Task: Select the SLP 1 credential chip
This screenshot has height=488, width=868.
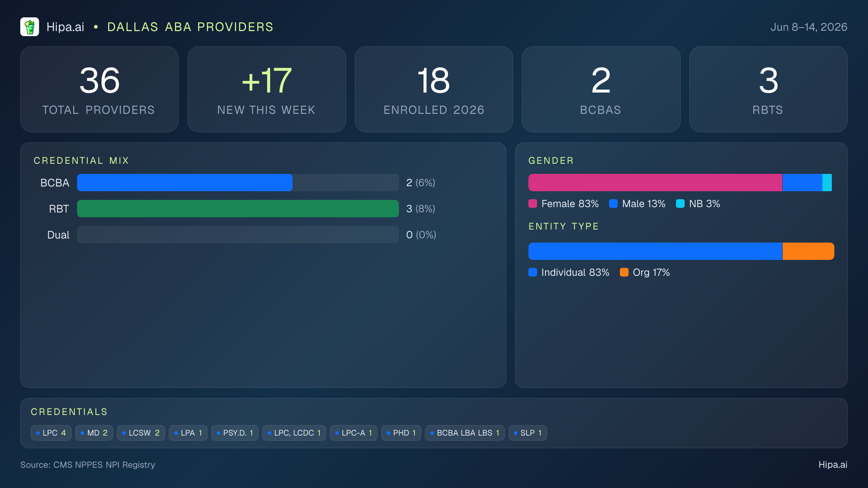Action: tap(528, 433)
